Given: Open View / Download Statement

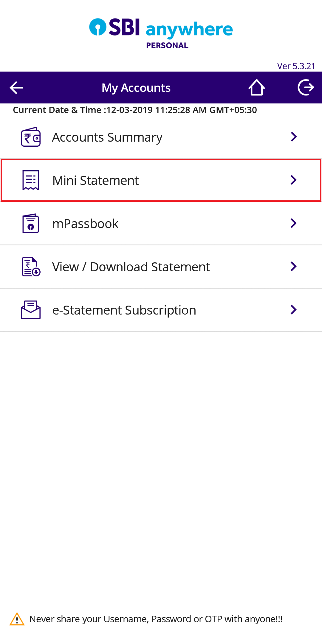Looking at the screenshot, I should 161,267.
